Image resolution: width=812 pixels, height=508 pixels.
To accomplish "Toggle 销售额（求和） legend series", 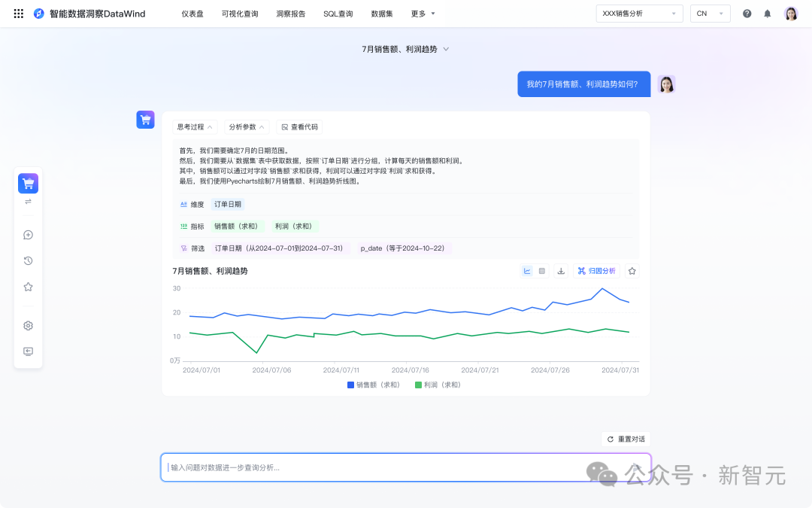I will pyautogui.click(x=374, y=385).
